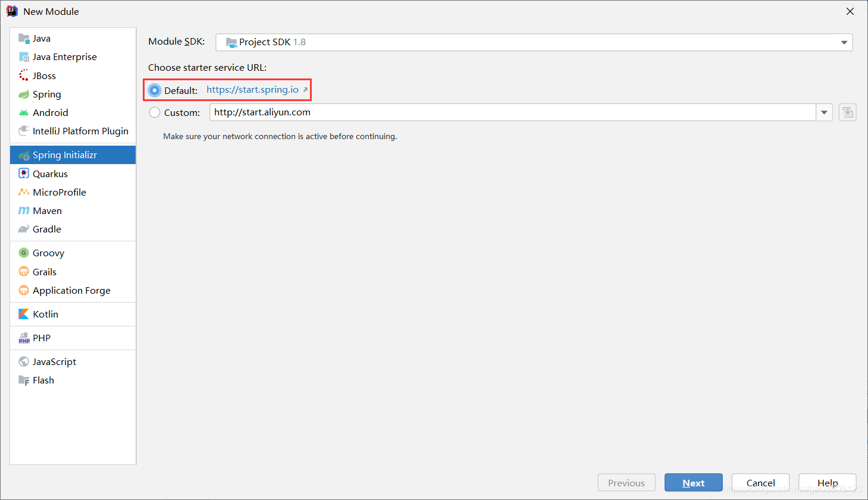Select the Maven module type
This screenshot has height=500, width=868.
[x=47, y=210]
